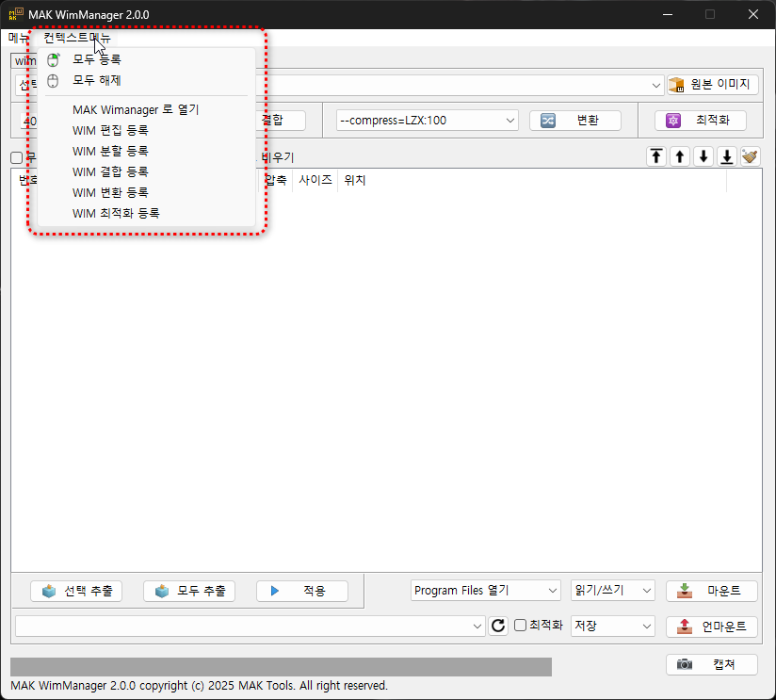Image resolution: width=776 pixels, height=700 pixels.
Task: Choose WIM 편집 등록
Action: tap(147, 131)
